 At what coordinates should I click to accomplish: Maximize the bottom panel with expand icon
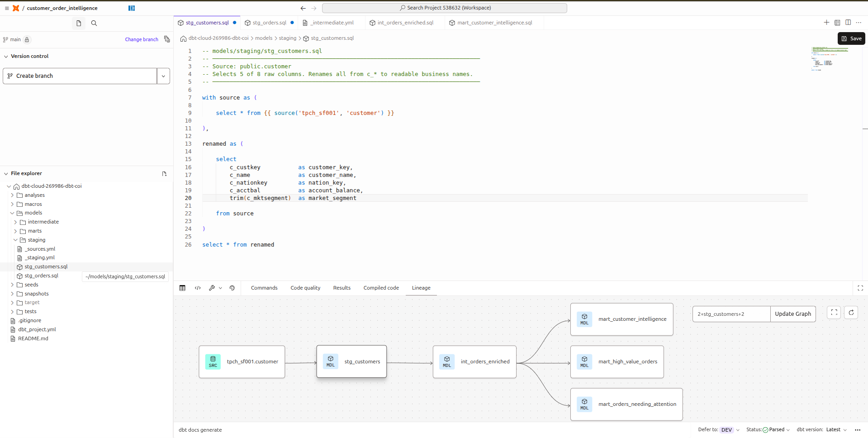tap(860, 288)
